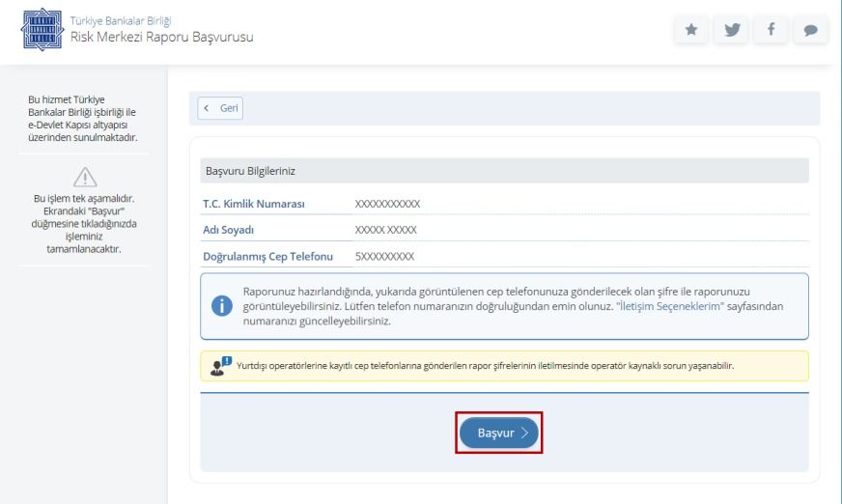Click the Türkiye Bankalar Birliği header text
Image resolution: width=842 pixels, height=504 pixels.
click(121, 21)
